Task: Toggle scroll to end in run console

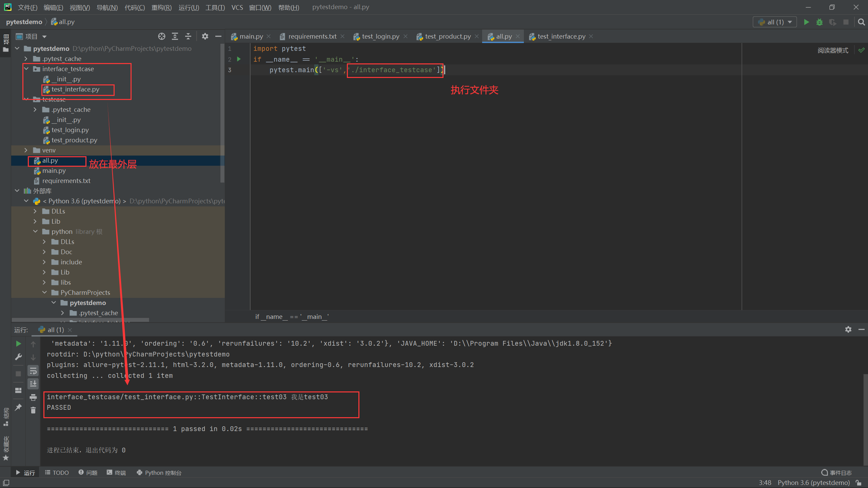Action: point(33,384)
